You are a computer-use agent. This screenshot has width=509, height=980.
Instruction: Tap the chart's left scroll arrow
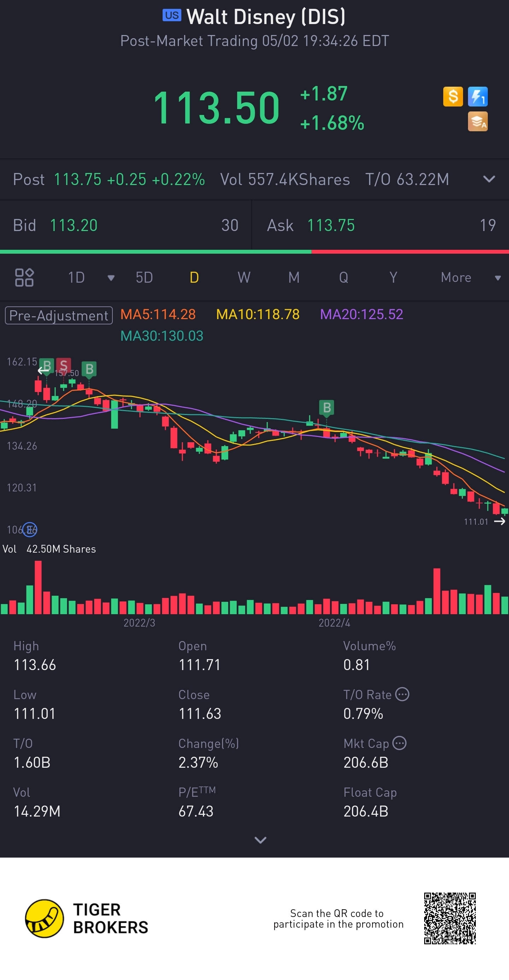pos(43,370)
